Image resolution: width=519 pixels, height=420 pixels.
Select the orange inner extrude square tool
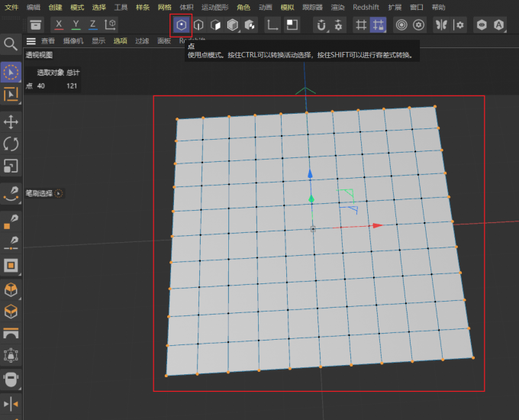click(11, 265)
